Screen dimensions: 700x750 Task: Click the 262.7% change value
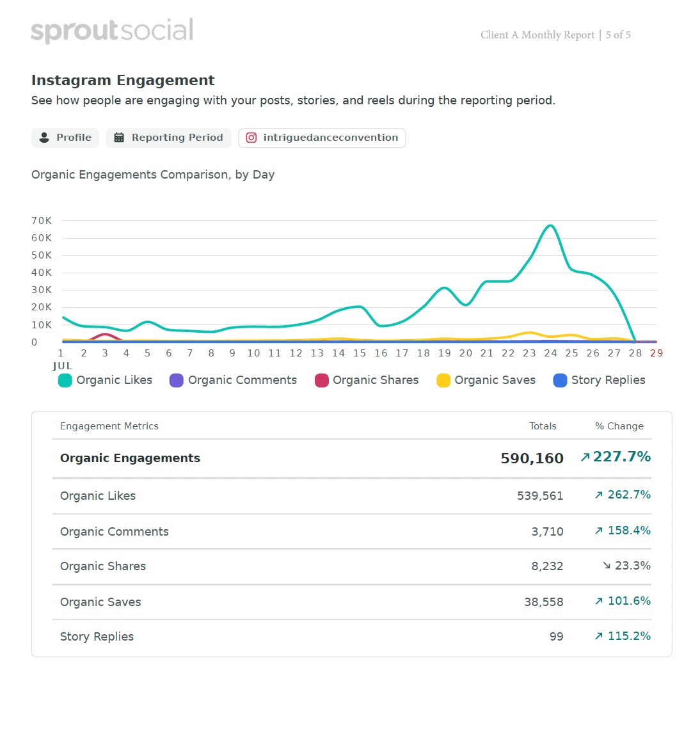point(629,495)
